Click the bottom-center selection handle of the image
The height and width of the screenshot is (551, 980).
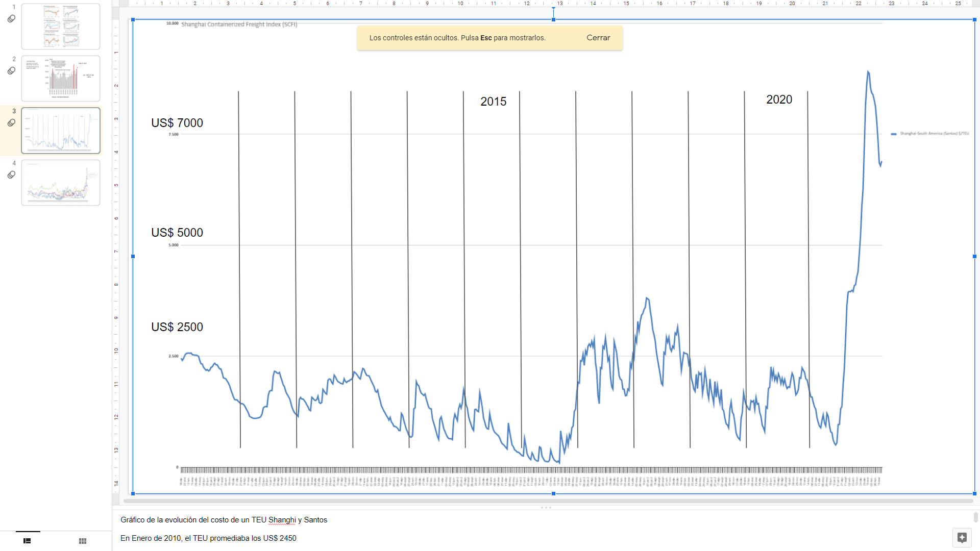[x=554, y=494]
